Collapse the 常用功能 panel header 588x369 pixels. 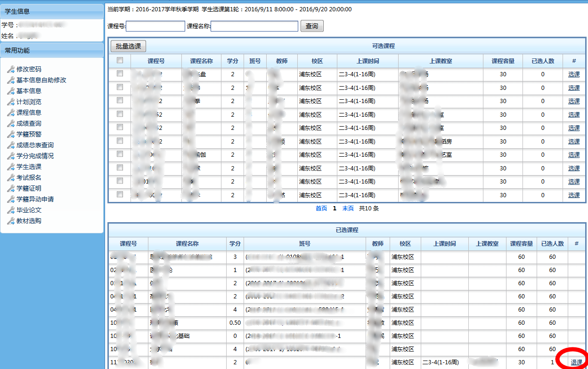pyautogui.click(x=52, y=50)
